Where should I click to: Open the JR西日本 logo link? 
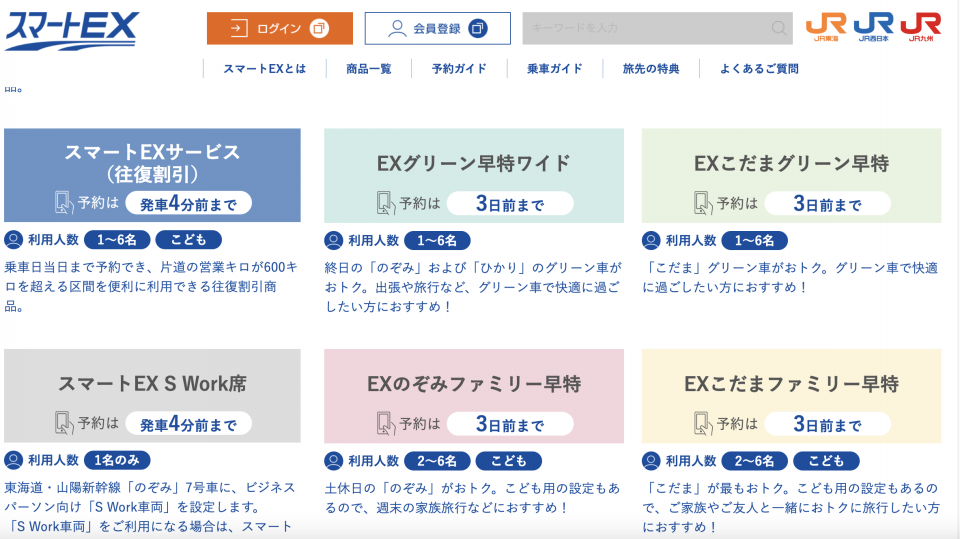pyautogui.click(x=874, y=28)
